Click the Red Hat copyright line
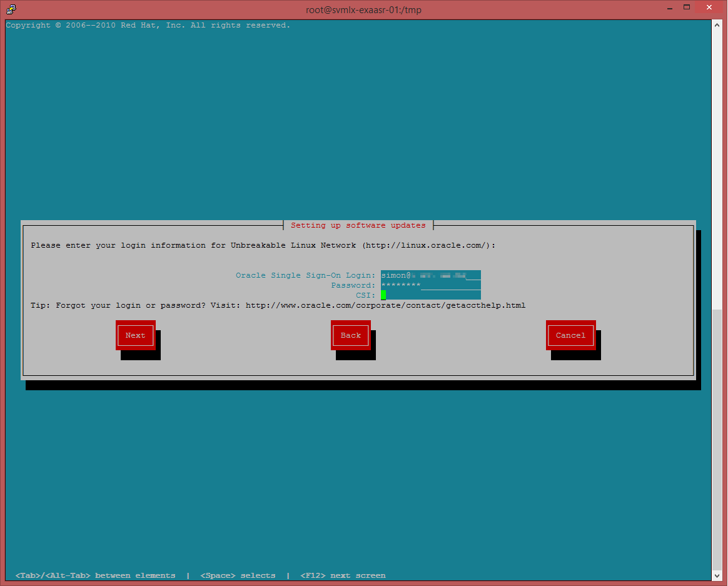 pyautogui.click(x=148, y=25)
